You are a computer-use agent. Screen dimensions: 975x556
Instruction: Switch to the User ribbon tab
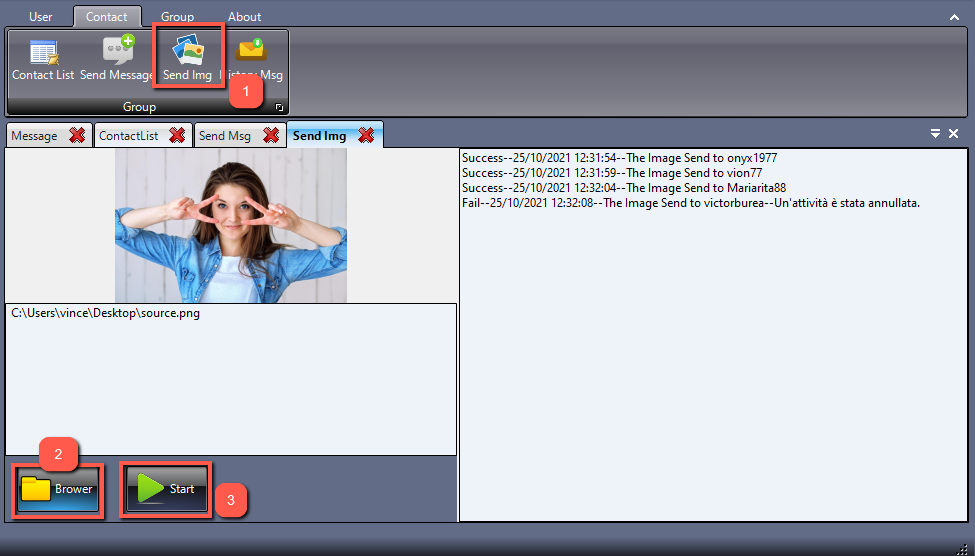coord(41,17)
